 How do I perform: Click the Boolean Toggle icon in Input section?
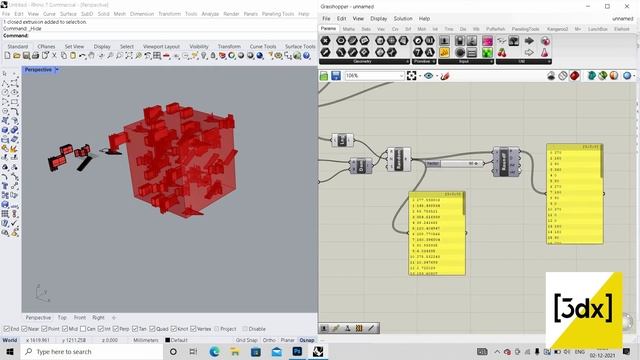point(460,41)
